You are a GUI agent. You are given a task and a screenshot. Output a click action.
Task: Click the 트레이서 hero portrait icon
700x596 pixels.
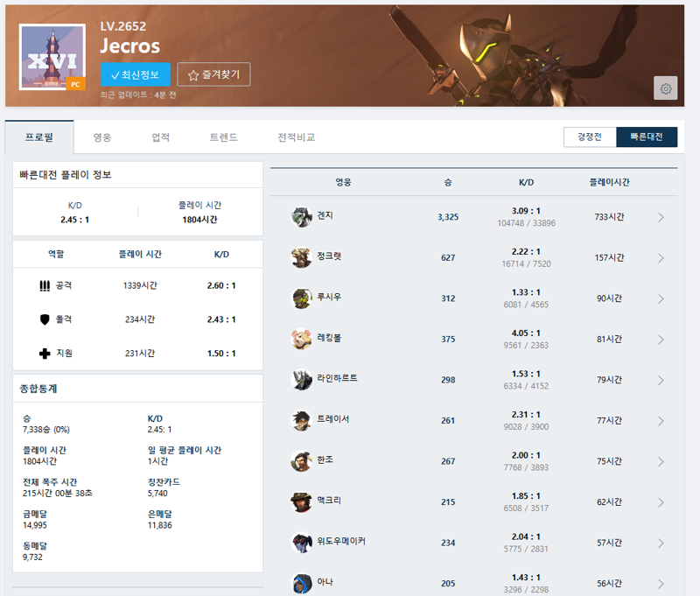[x=301, y=421]
